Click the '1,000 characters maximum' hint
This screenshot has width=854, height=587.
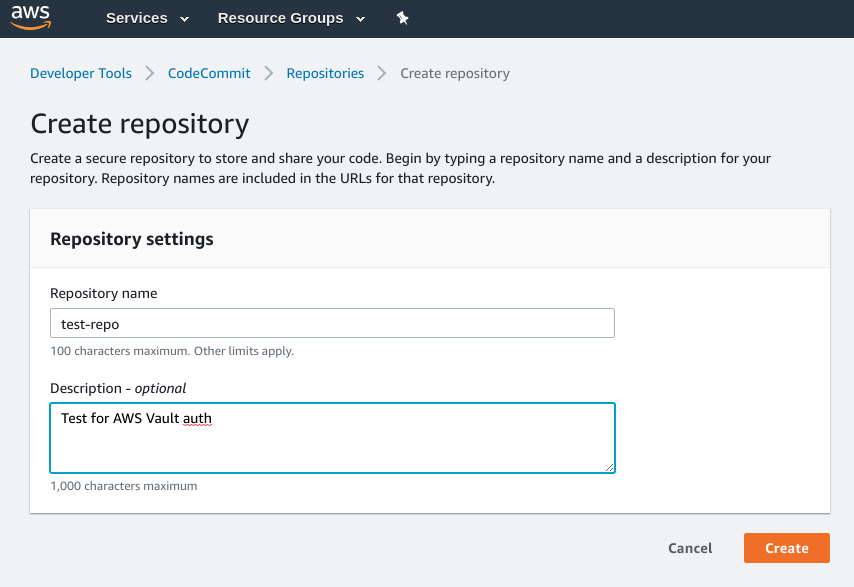[124, 486]
